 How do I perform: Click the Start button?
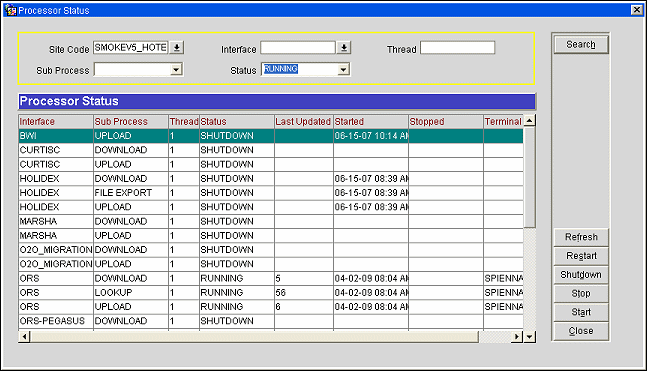(581, 312)
